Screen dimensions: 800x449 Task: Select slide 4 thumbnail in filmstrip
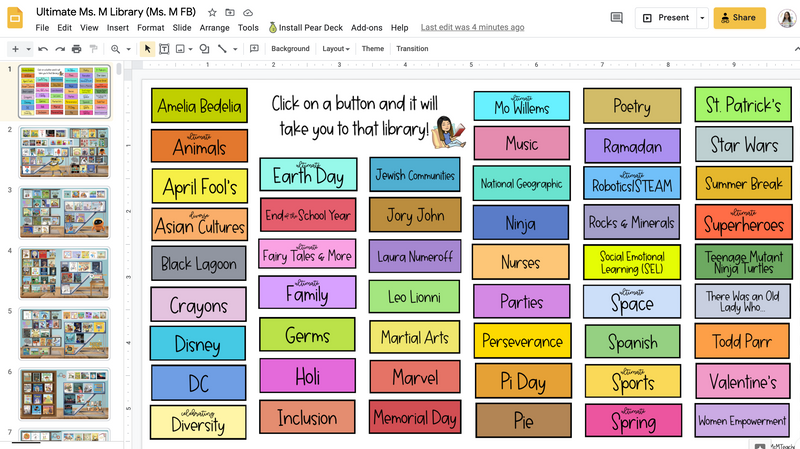click(64, 273)
